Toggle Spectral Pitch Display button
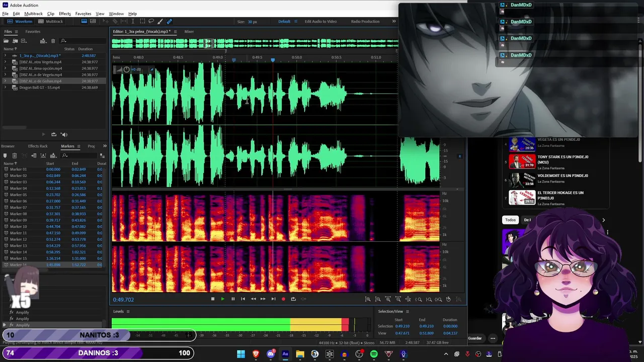The image size is (644, 362). 93,21
